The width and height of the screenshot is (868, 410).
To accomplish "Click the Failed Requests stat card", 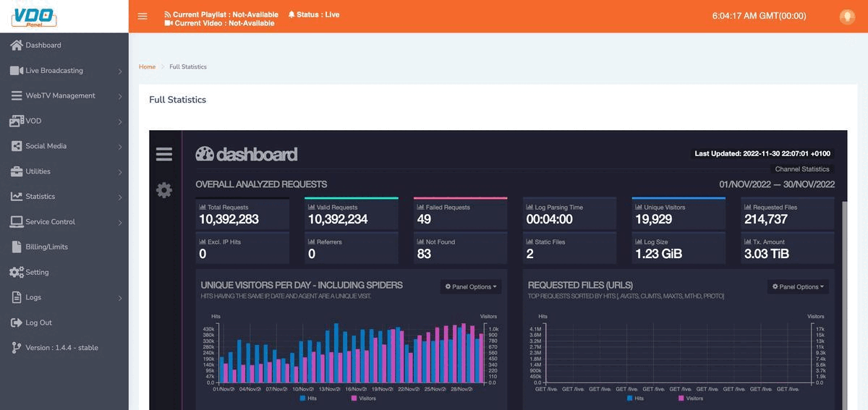I will [x=460, y=213].
